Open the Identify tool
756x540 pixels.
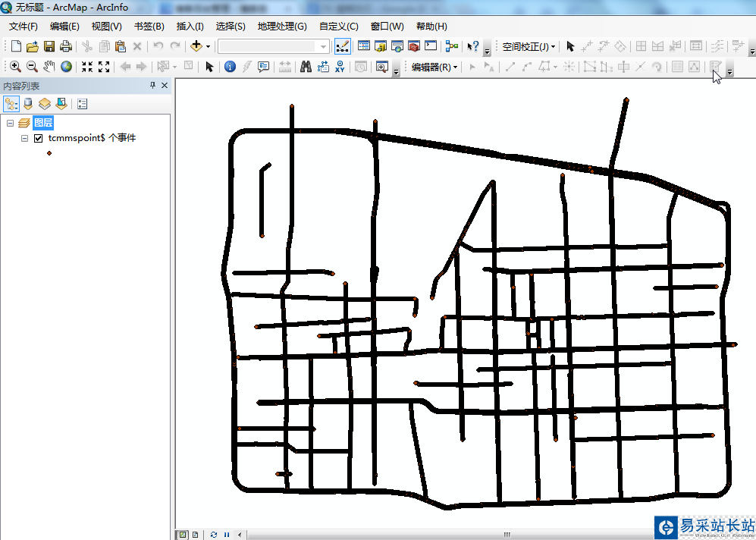(x=230, y=67)
